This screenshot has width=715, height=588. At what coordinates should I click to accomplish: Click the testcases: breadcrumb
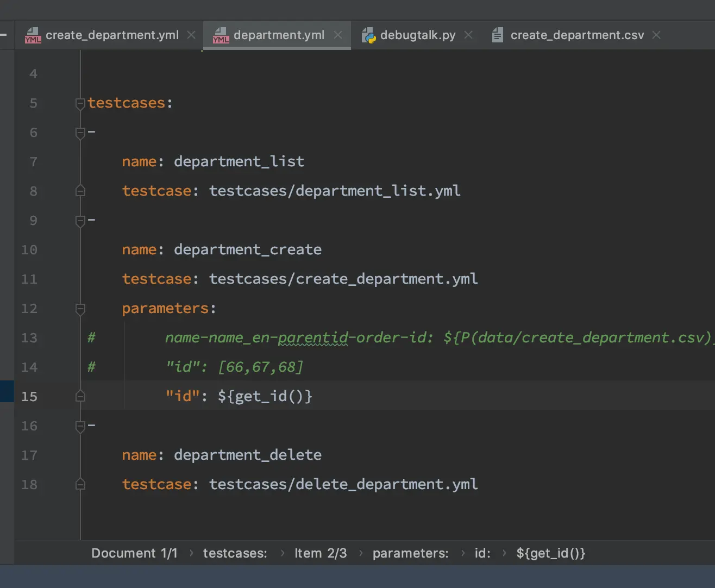(235, 553)
